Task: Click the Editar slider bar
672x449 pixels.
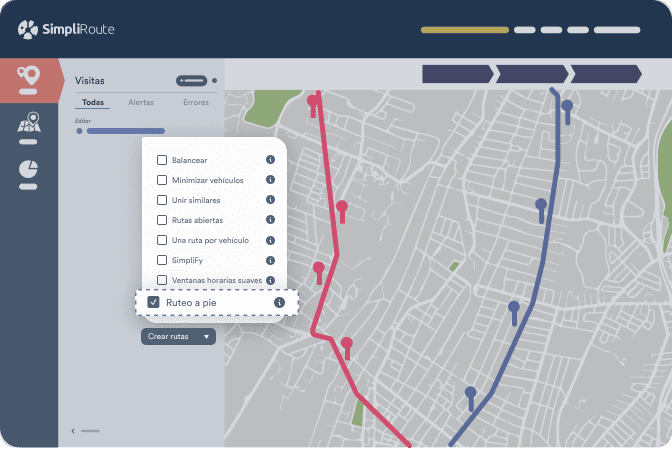Action: (x=126, y=131)
